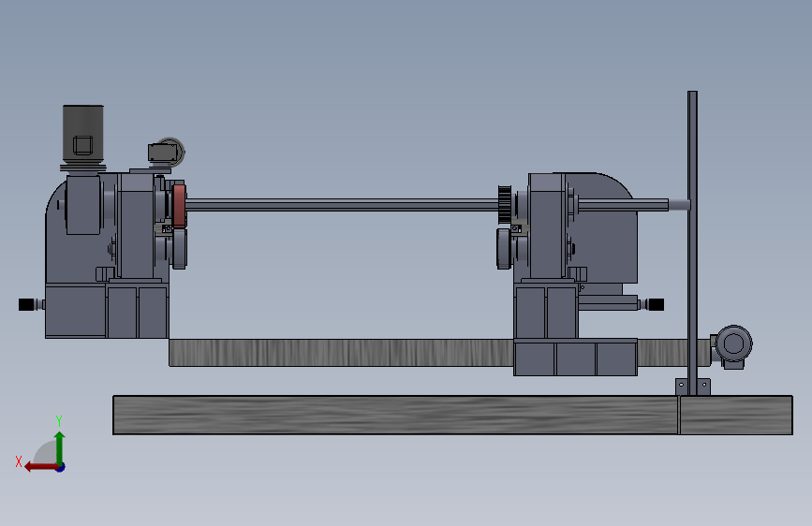This screenshot has height=526, width=812.
Task: Select the large wooden base beam
Action: tap(452, 415)
